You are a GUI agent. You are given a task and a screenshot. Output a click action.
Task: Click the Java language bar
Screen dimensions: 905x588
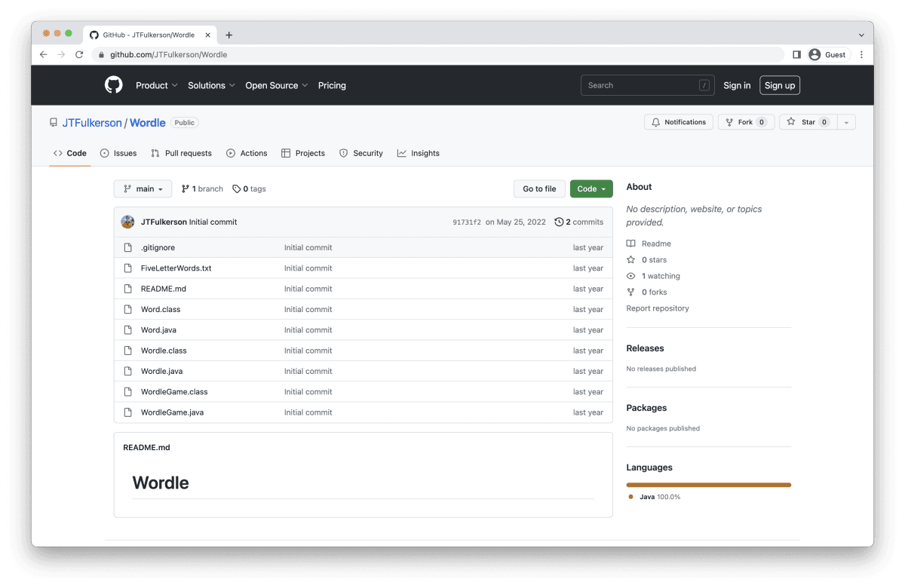click(x=708, y=485)
